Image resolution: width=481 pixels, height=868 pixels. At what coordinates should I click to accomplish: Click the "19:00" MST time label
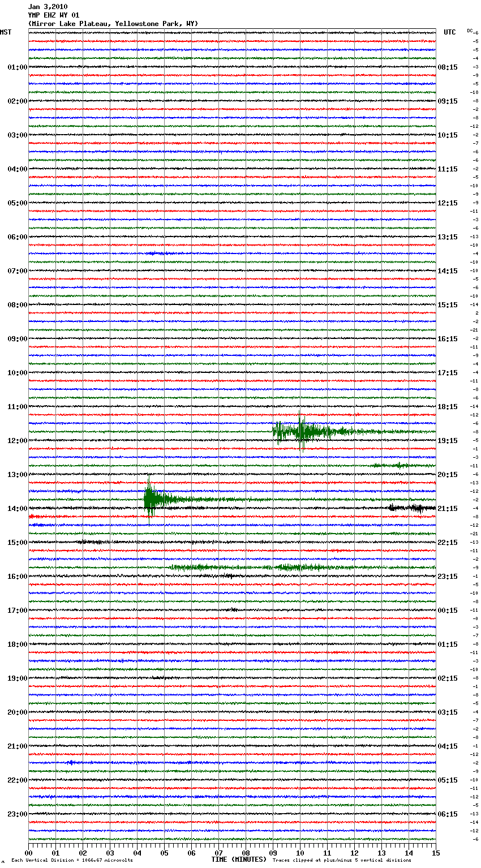tap(18, 678)
